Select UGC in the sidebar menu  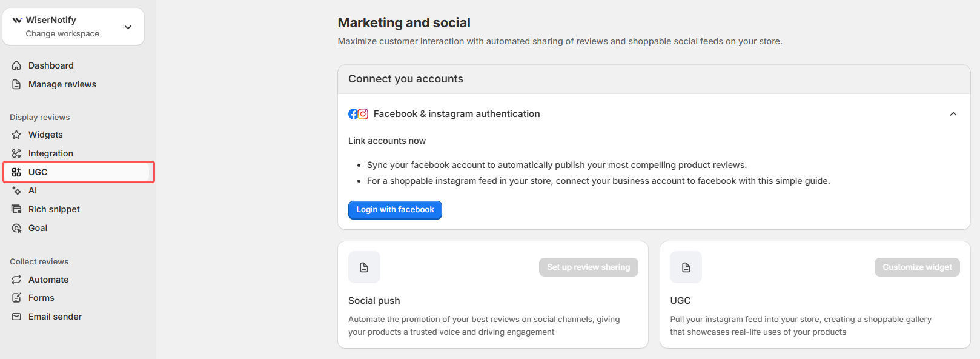tap(38, 172)
